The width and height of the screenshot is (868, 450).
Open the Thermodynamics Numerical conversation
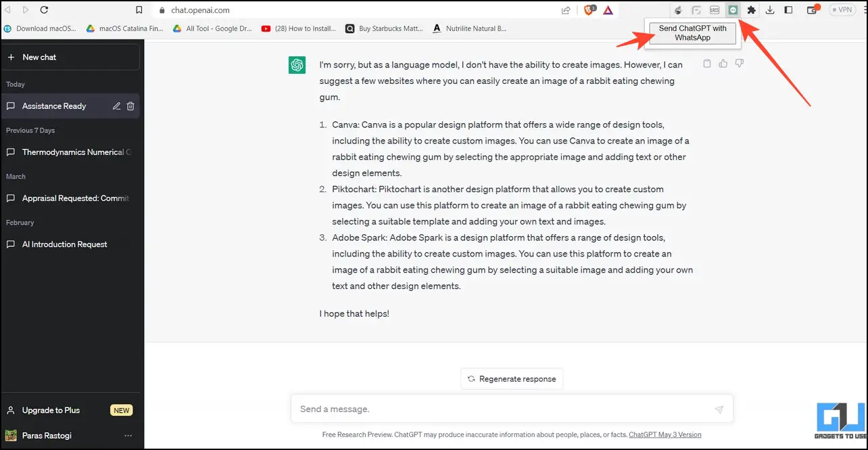(x=70, y=152)
